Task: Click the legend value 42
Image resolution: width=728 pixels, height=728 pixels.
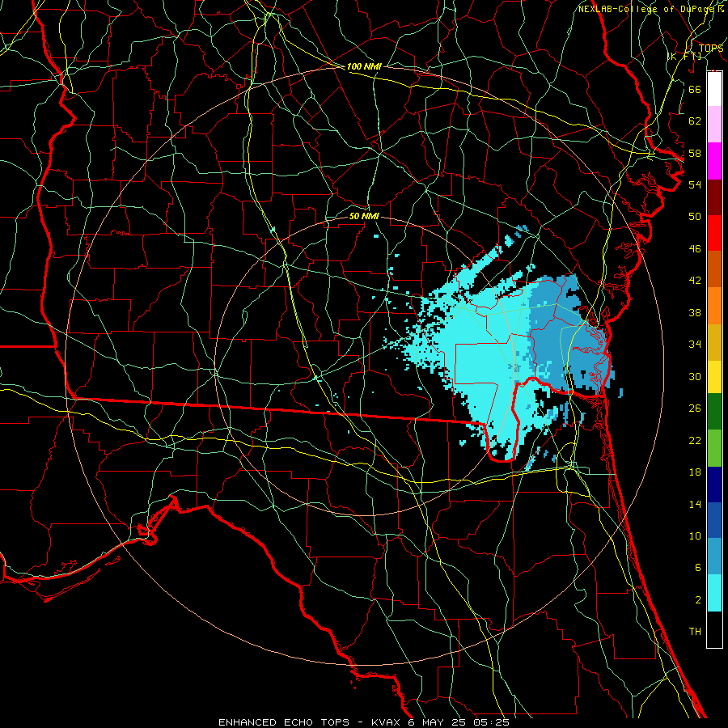Action: (695, 281)
